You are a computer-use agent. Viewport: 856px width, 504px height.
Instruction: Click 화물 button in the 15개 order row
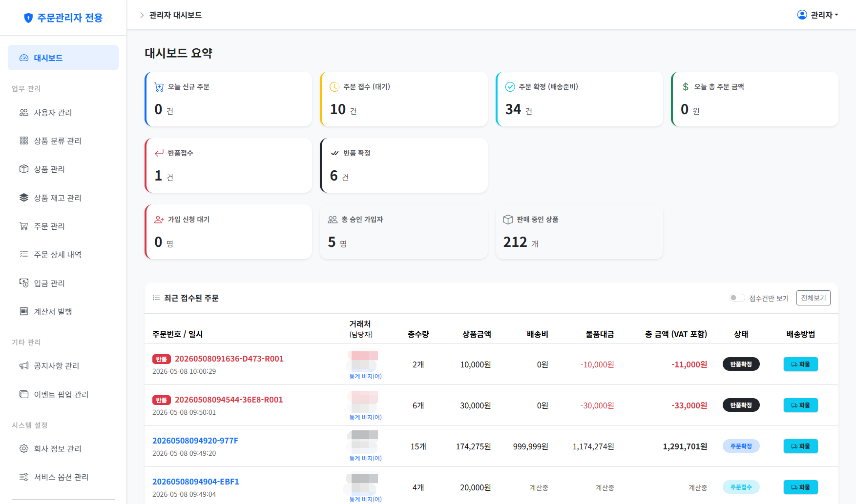tap(800, 446)
